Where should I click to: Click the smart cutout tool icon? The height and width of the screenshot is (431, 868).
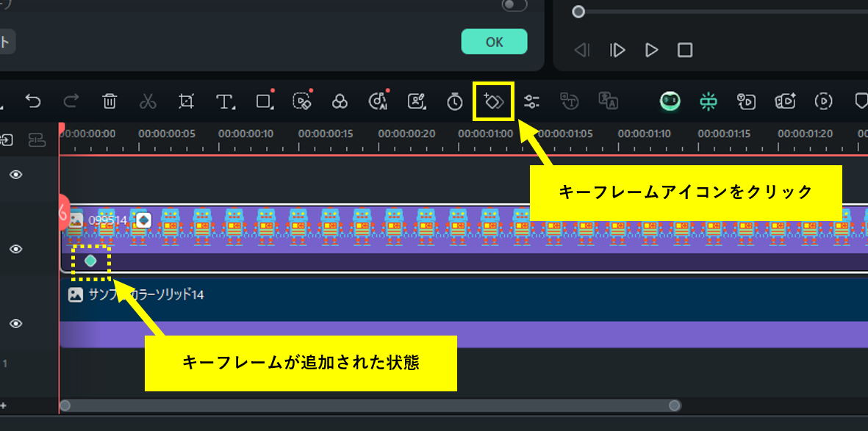[302, 101]
